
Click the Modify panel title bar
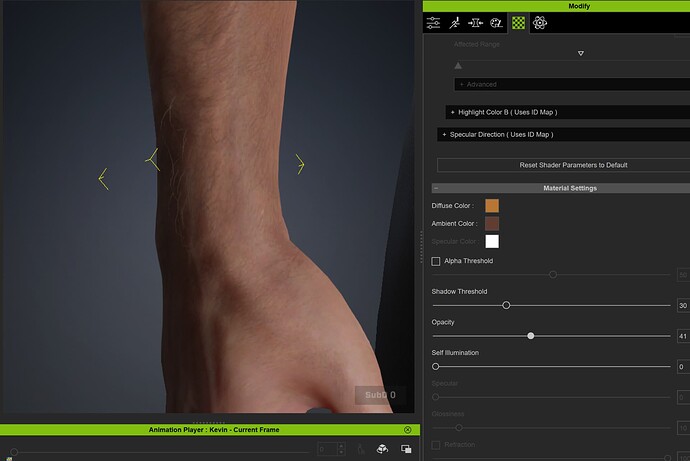coord(556,6)
